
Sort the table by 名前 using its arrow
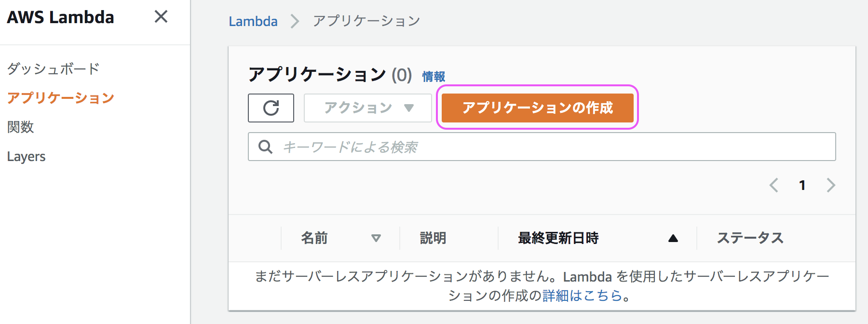376,238
